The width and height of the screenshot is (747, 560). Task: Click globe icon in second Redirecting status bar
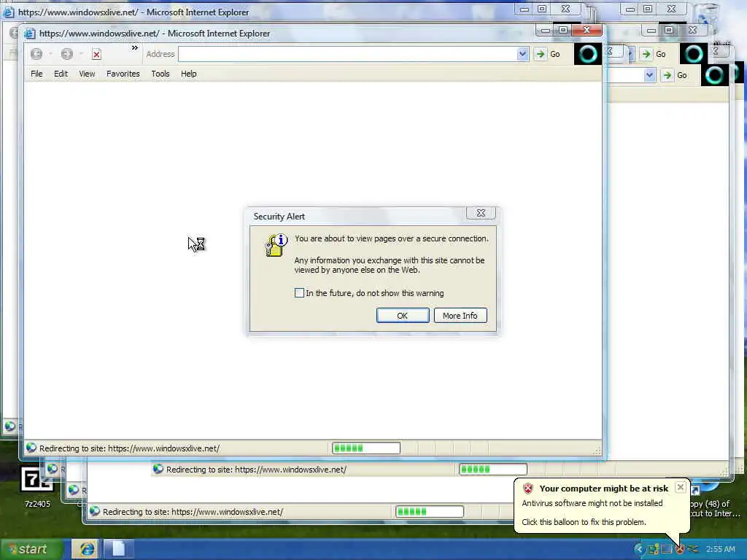[158, 469]
